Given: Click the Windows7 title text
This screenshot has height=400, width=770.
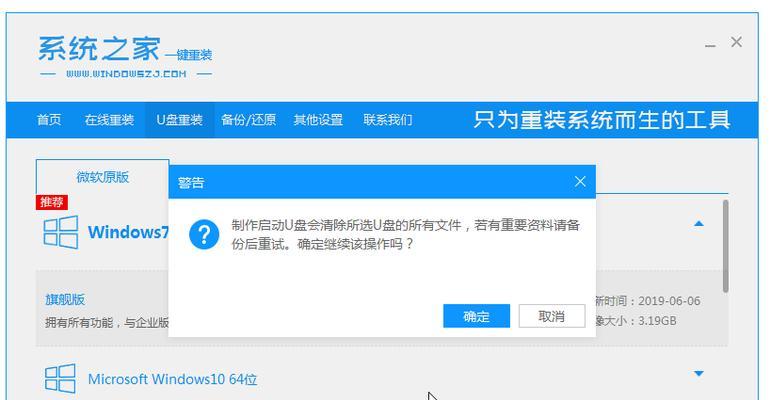Looking at the screenshot, I should pos(129,232).
